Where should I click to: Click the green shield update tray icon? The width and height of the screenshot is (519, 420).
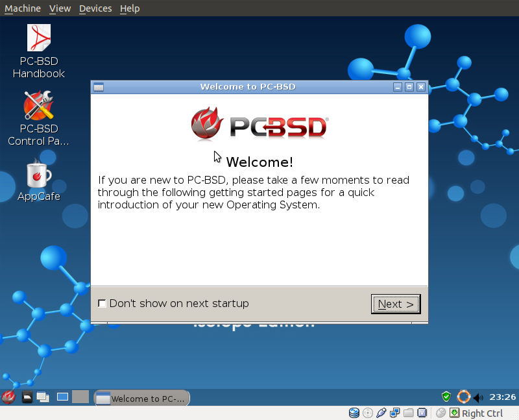tap(446, 397)
